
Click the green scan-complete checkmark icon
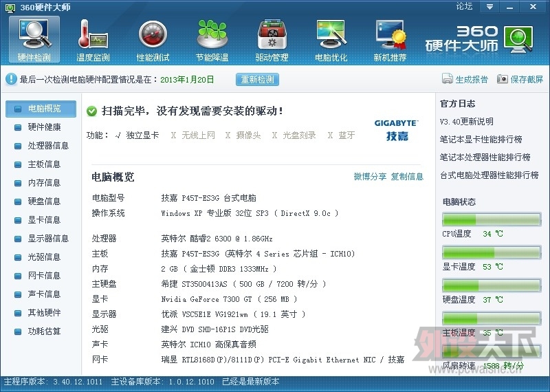coord(91,111)
